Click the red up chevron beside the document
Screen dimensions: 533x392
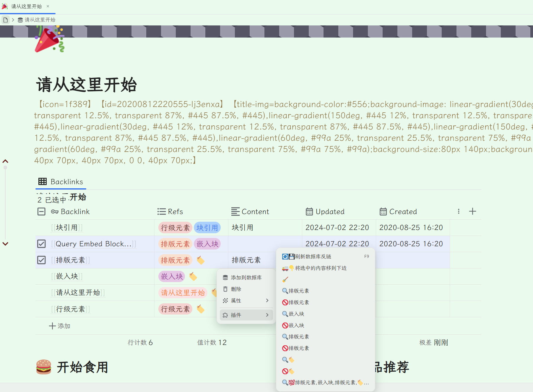[x=5, y=161]
